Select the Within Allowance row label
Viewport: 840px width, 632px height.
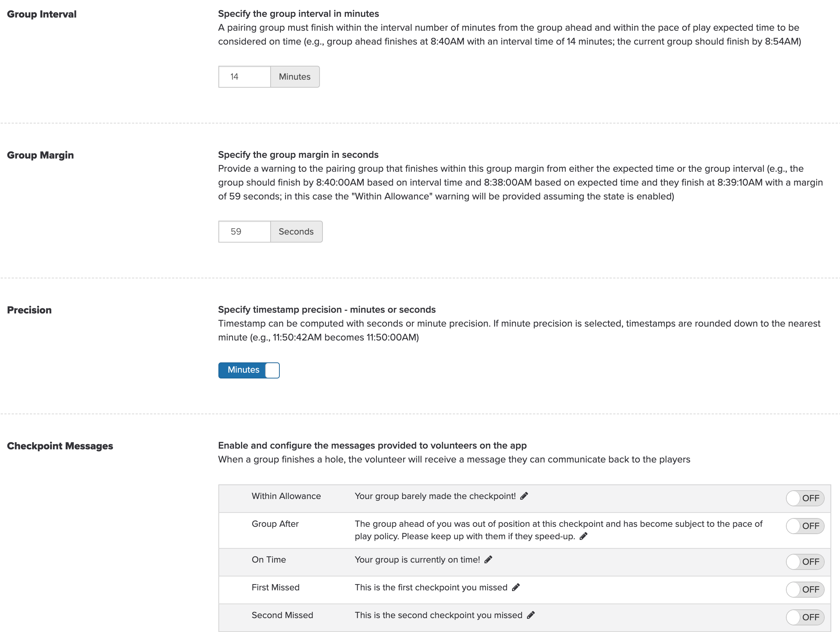pyautogui.click(x=286, y=496)
